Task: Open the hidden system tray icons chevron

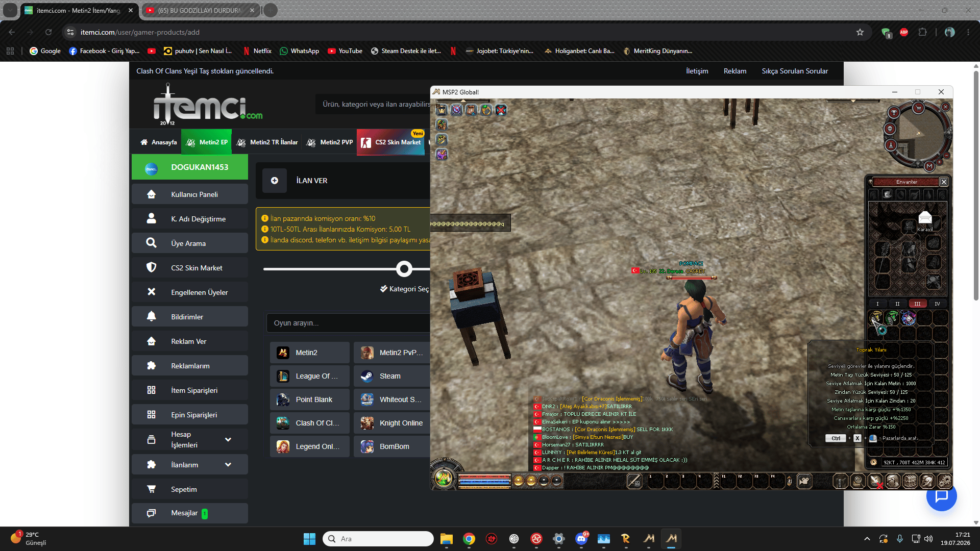Action: pos(867,539)
